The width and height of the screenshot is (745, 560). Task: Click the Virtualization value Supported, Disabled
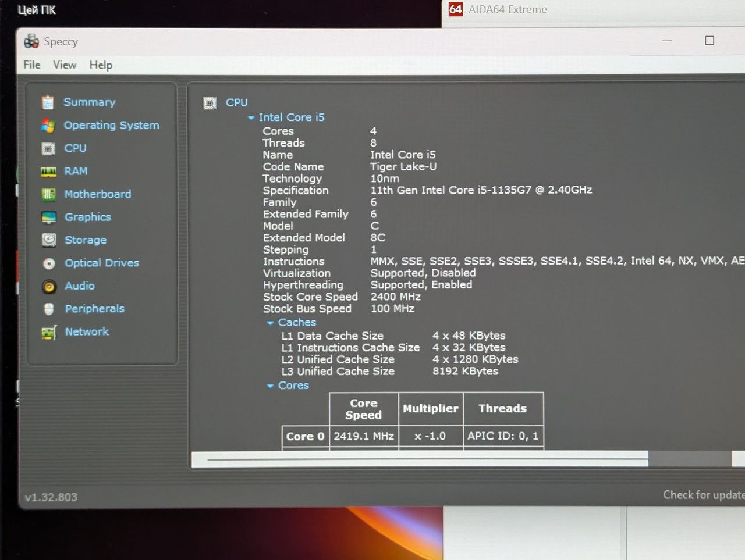[423, 273]
